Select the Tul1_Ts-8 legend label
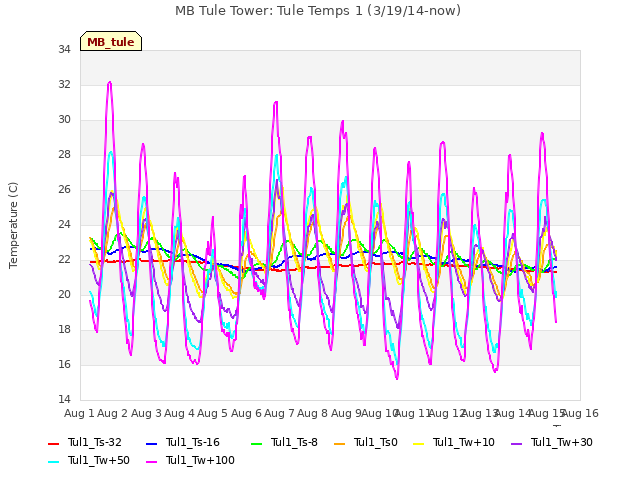This screenshot has height=480, width=640. tap(294, 442)
